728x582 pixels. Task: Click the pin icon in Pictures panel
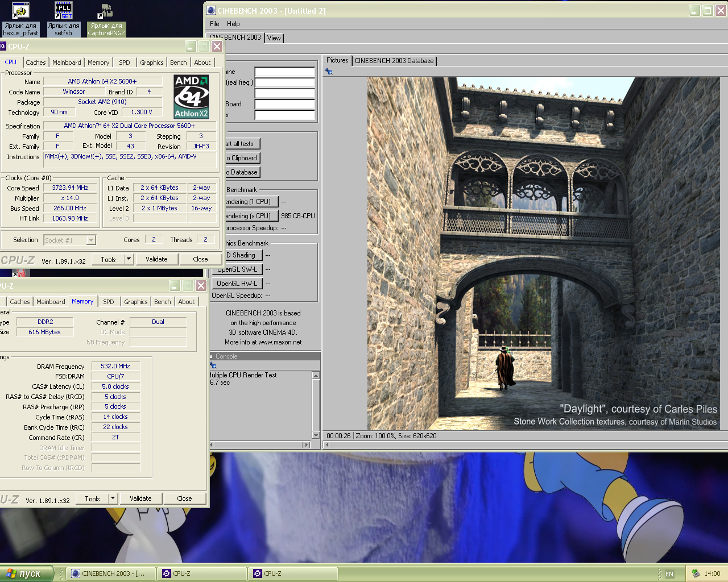[329, 72]
